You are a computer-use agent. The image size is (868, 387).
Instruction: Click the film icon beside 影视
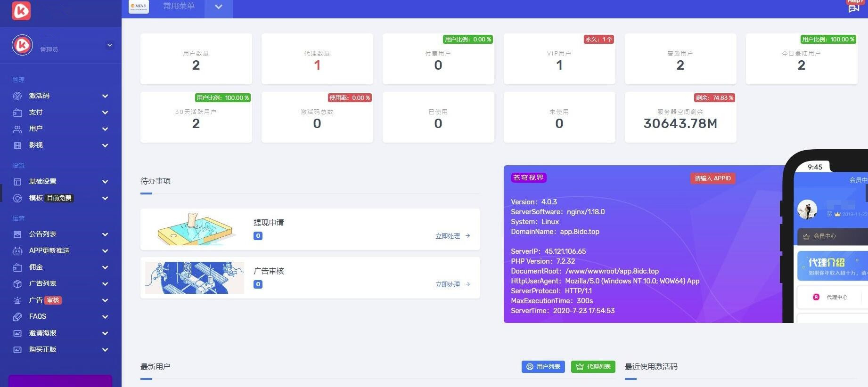[x=17, y=145]
